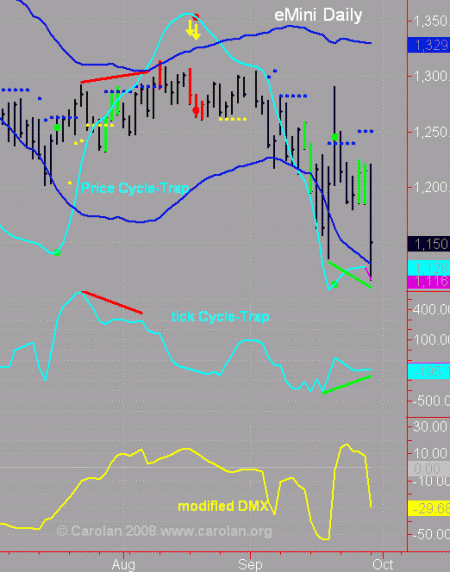450x572 pixels.
Task: Click the magenta 1,116 price tag
Action: tap(429, 282)
